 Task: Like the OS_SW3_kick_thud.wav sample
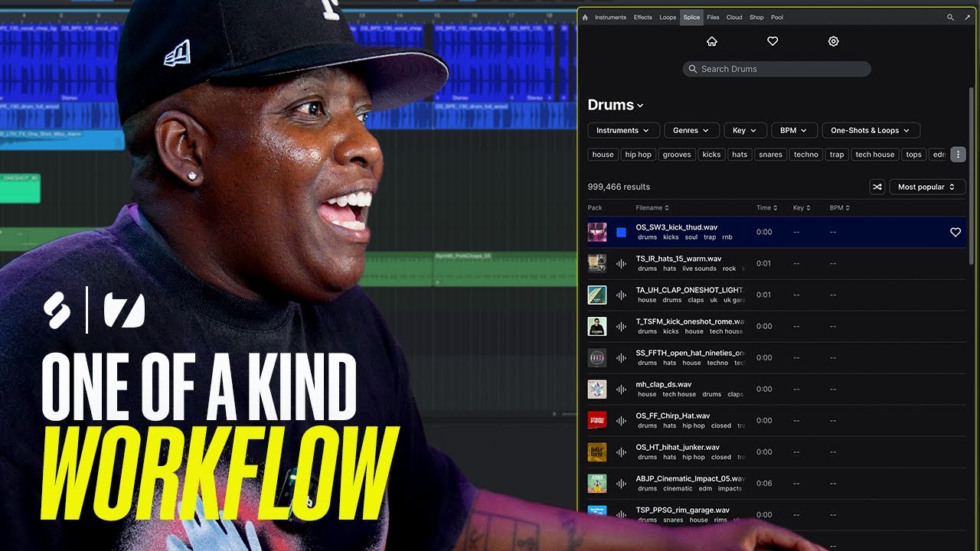955,232
